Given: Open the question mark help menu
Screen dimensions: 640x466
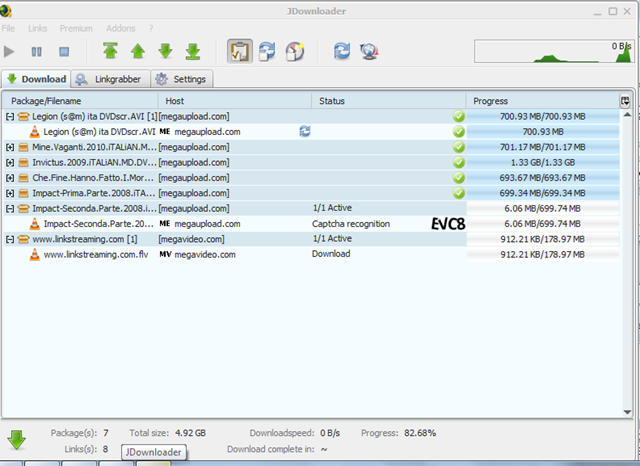Looking at the screenshot, I should [151, 28].
